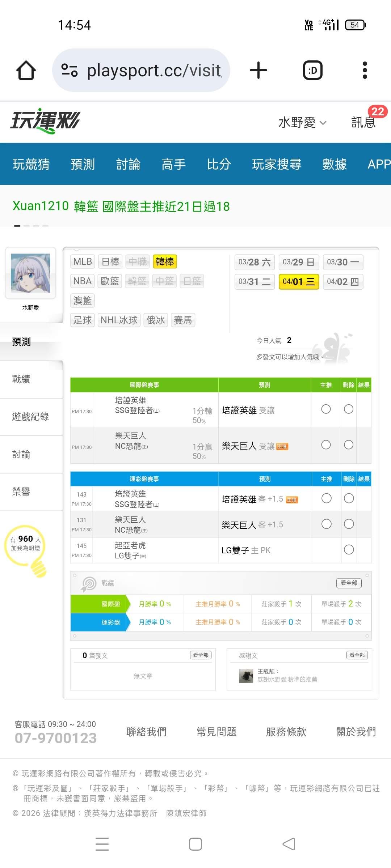Tap the browser home icon

pos(26,70)
